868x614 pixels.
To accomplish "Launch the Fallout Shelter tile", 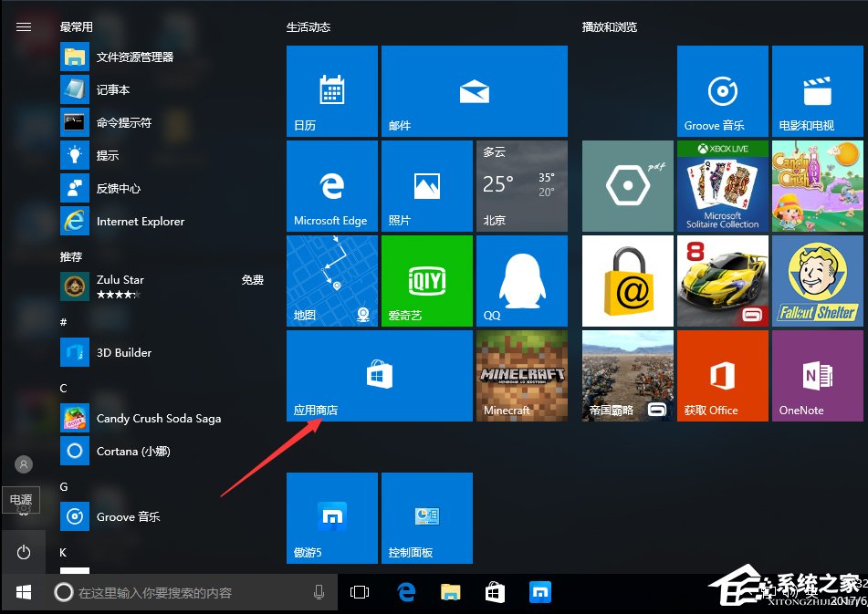I will click(x=817, y=280).
